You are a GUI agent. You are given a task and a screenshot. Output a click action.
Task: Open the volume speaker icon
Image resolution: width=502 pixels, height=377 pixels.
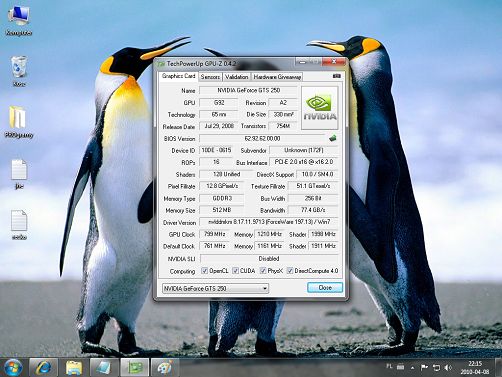pos(448,367)
